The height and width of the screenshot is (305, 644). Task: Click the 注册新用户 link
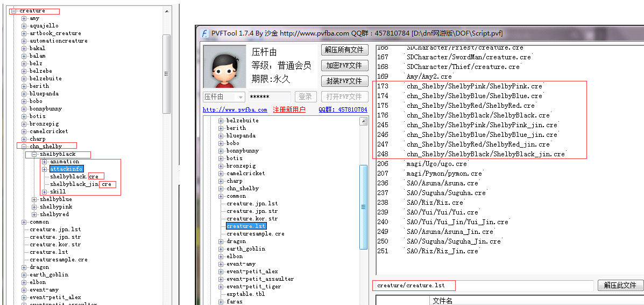[x=289, y=110]
